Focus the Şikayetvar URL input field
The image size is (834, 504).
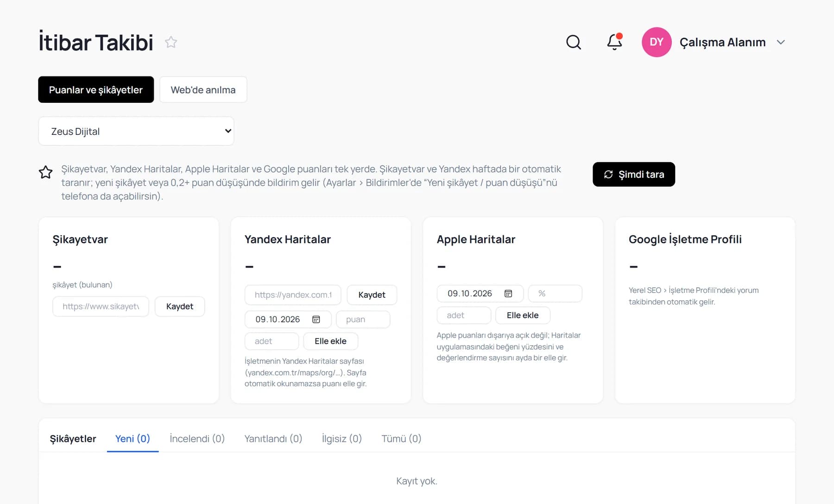[x=101, y=307]
